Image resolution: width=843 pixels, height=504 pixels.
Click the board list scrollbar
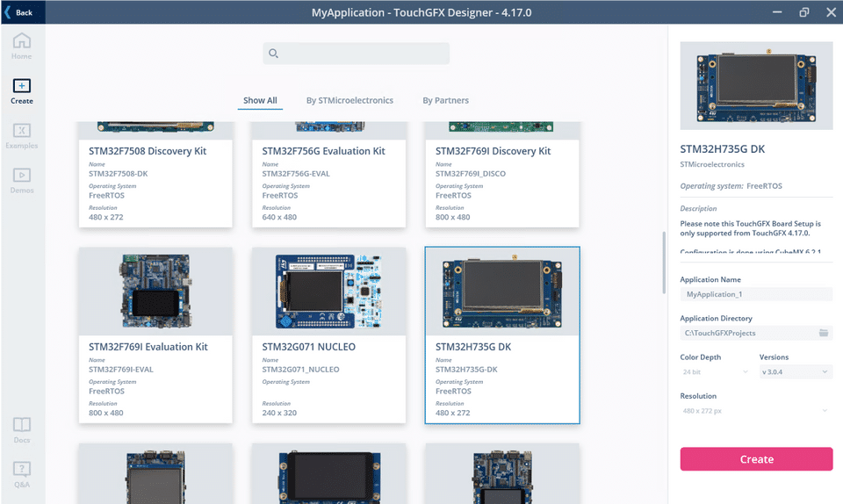coord(664,263)
